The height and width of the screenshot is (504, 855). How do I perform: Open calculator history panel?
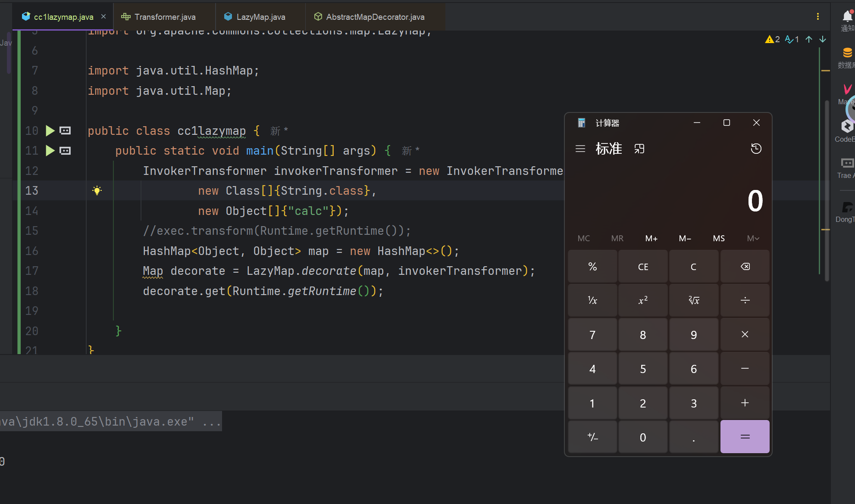(x=756, y=149)
